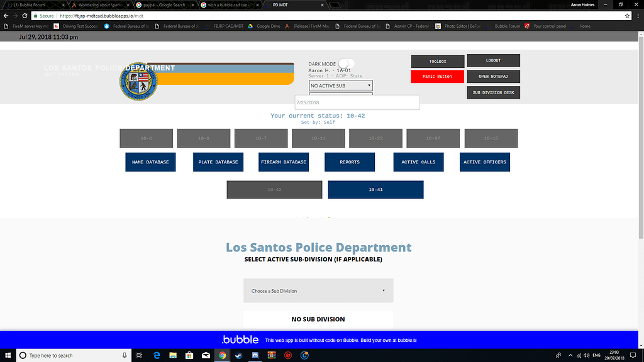Open the Choose a Sub Division dropdown
Image resolution: width=644 pixels, height=362 pixels.
pyautogui.click(x=318, y=290)
